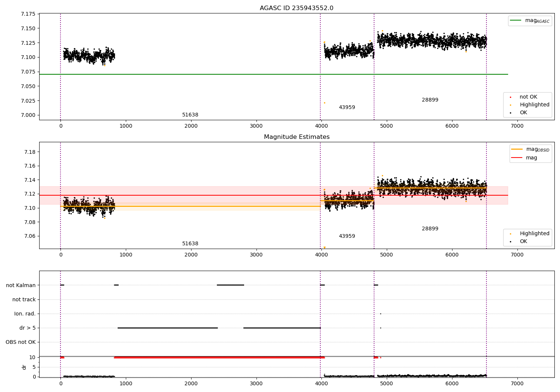
Task: Click the long "dr > 5" flag bar
Action: [168, 328]
